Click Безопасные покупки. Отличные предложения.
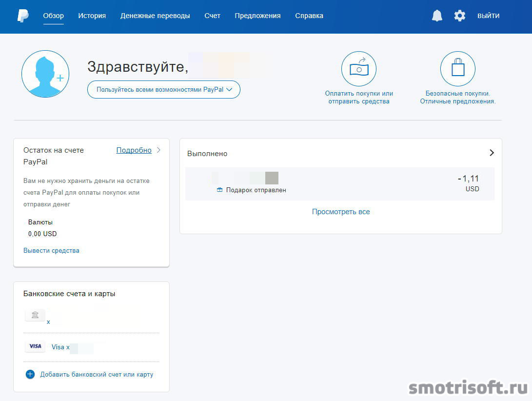 point(458,97)
